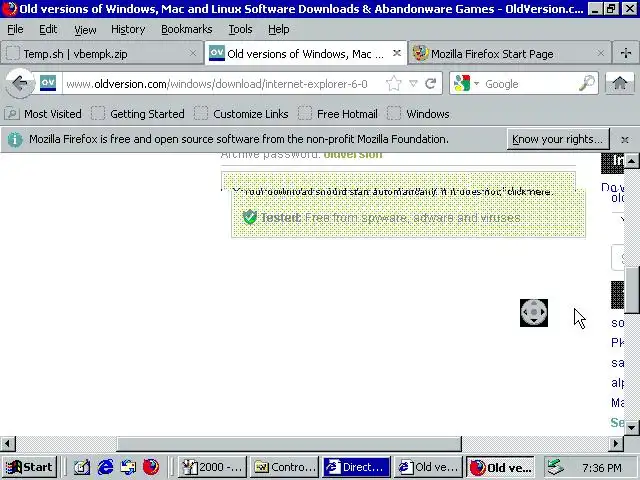Bookmark this page with the star icon
This screenshot has width=640, height=480.
click(393, 84)
